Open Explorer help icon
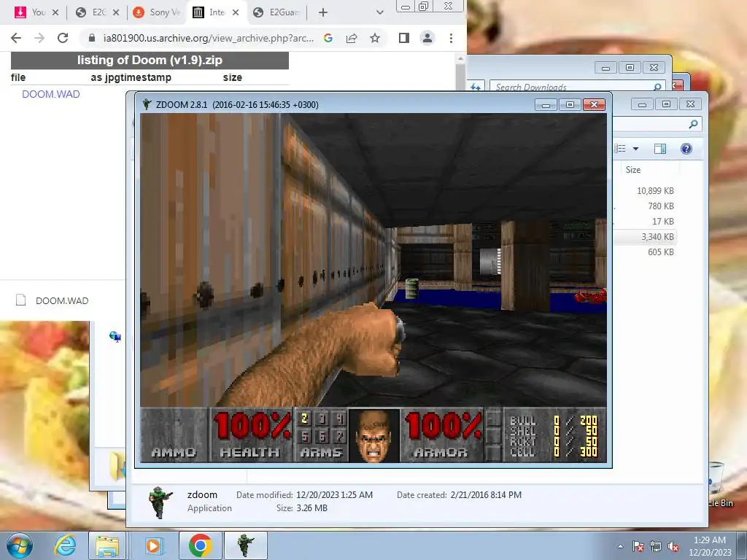The width and height of the screenshot is (747, 560). coord(686,149)
